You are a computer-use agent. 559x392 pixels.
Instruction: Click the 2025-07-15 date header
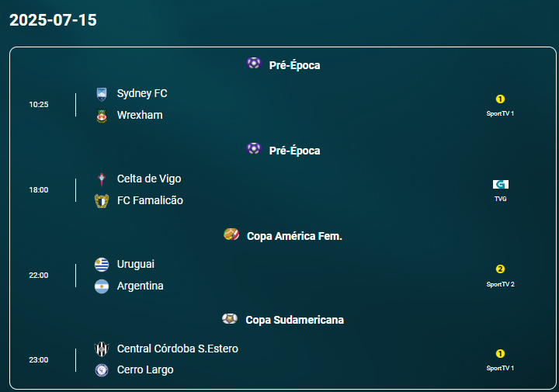click(x=53, y=20)
